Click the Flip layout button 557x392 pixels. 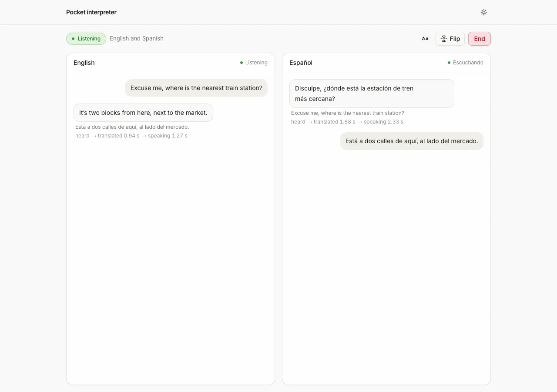(x=450, y=39)
